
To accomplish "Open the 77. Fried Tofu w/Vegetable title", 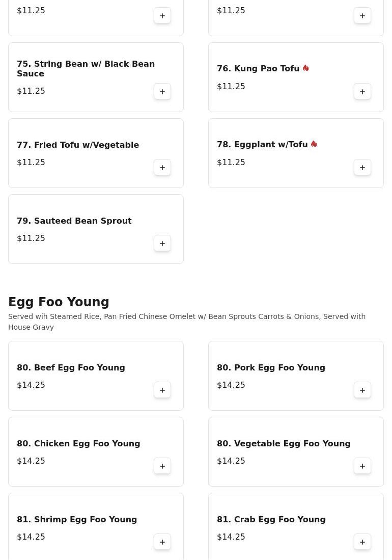I will click(x=78, y=145).
